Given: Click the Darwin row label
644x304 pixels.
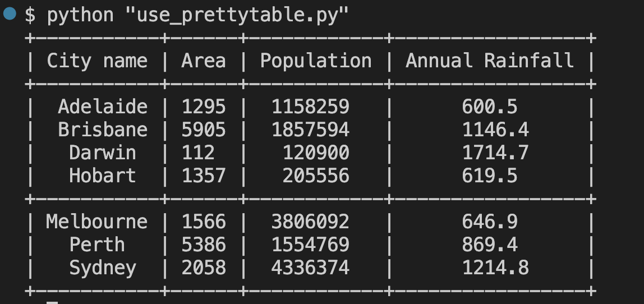Looking at the screenshot, I should coord(103,153).
